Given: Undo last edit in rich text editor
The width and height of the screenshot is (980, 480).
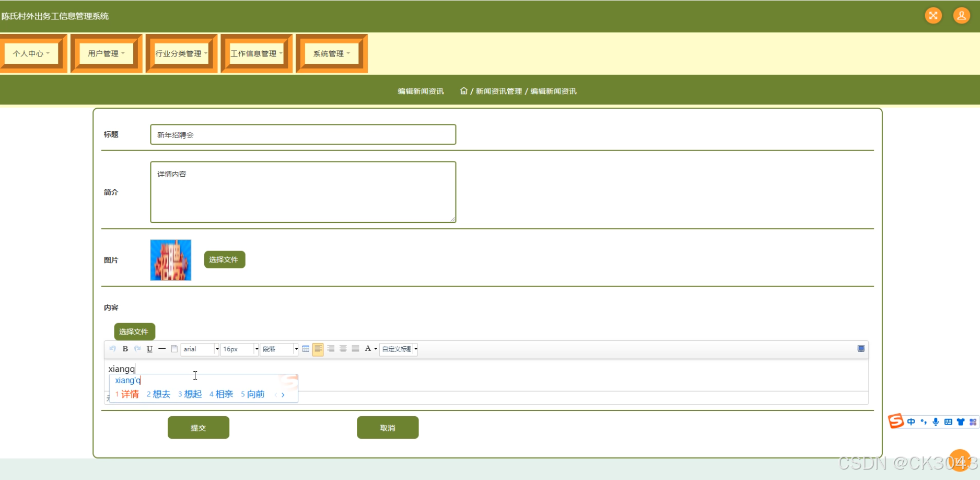Looking at the screenshot, I should click(x=112, y=349).
